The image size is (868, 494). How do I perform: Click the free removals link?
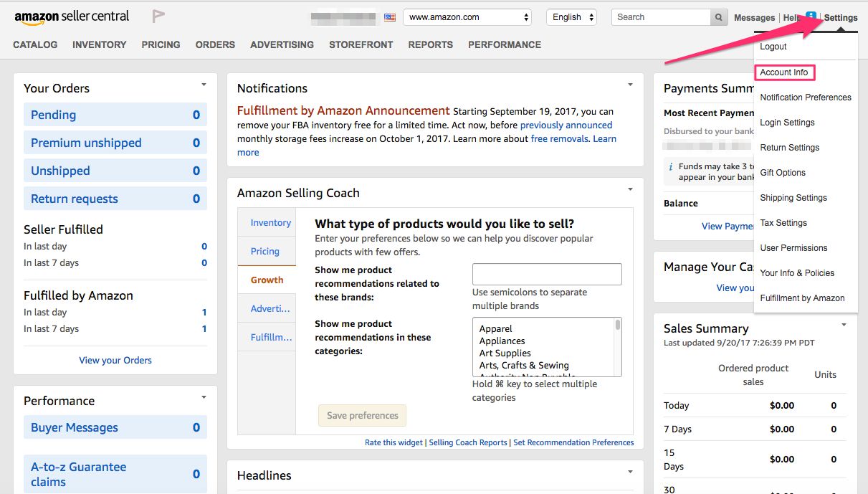point(559,139)
